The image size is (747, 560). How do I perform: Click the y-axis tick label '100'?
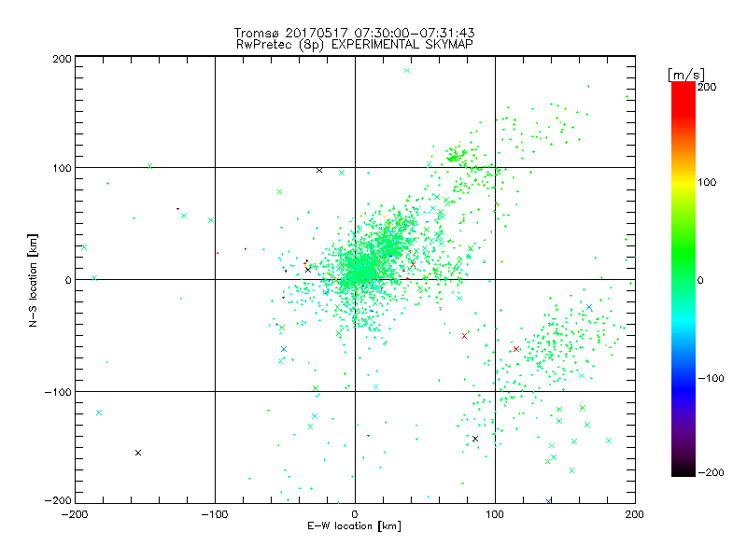tap(62, 168)
